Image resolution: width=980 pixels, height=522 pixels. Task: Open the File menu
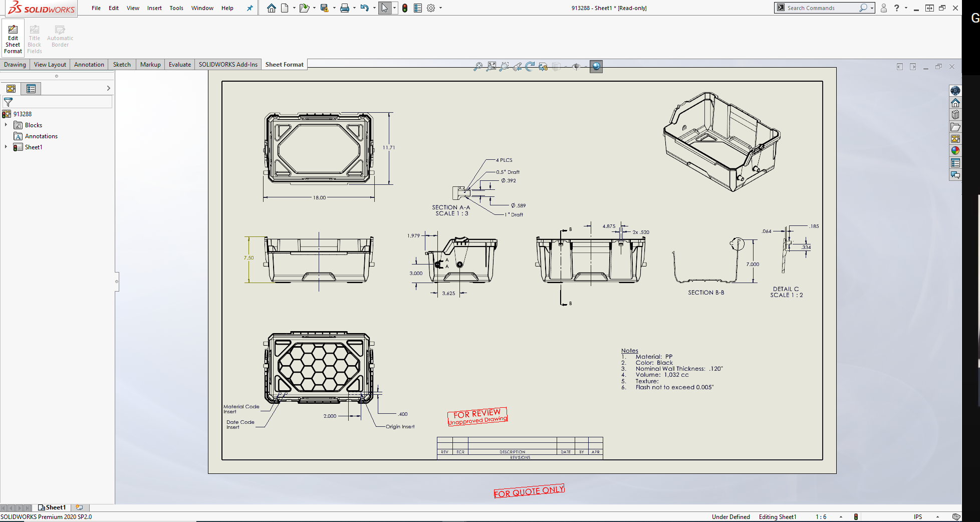[x=96, y=8]
